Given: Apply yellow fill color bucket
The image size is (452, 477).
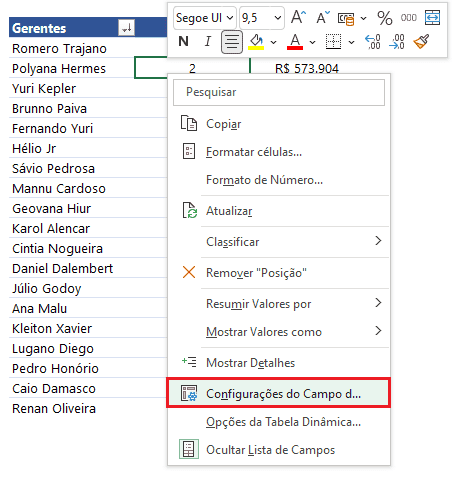Looking at the screenshot, I should point(256,42).
